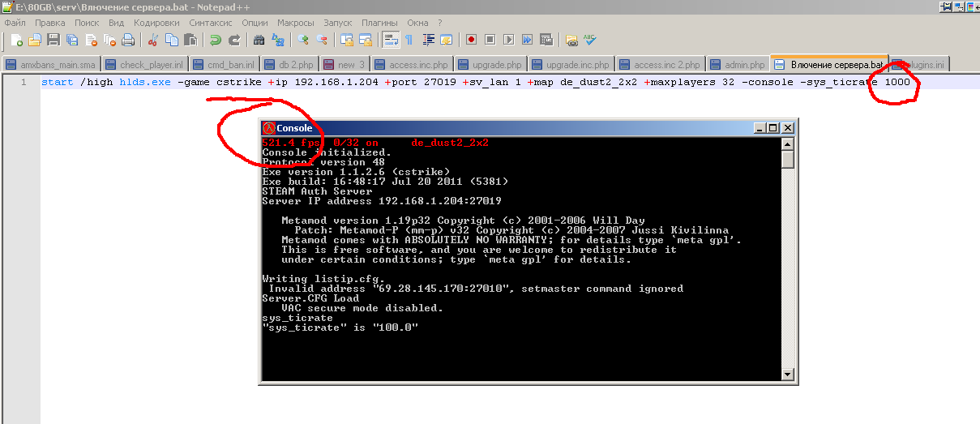Open user-defined language dialog icon
The height and width of the screenshot is (424, 980).
click(x=445, y=40)
